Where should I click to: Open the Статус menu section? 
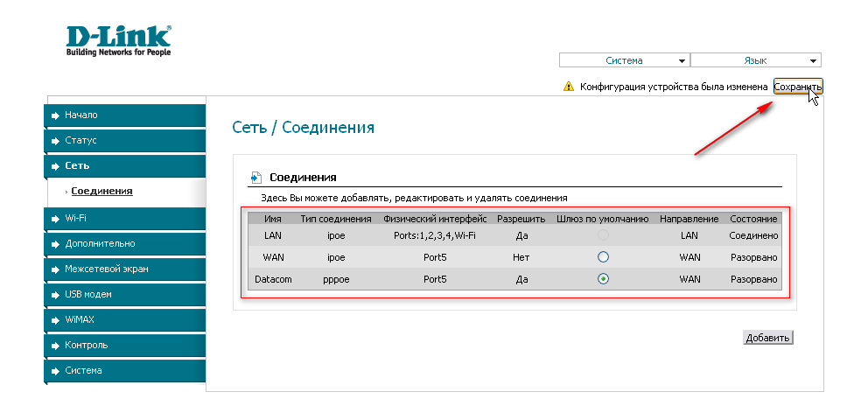click(124, 141)
